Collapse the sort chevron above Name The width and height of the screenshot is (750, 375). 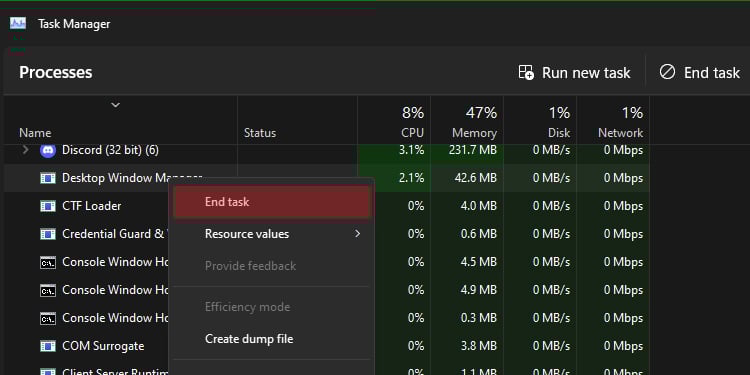coord(115,105)
